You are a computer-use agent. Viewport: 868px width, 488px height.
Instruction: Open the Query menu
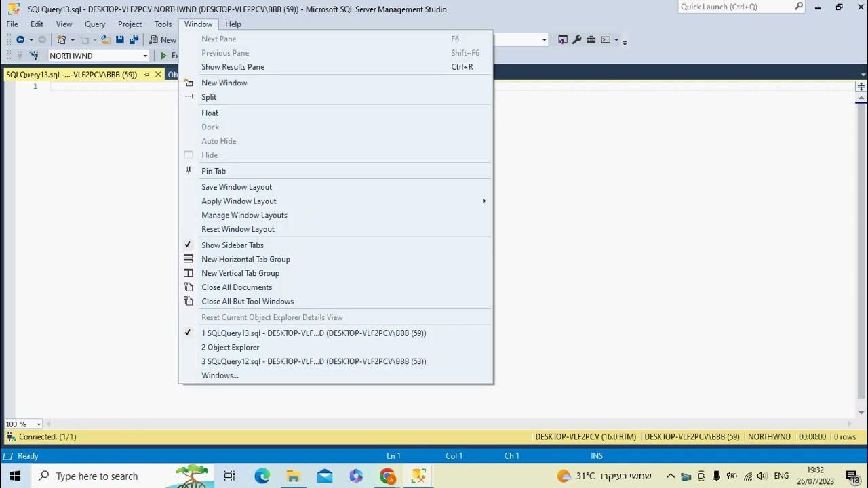click(x=95, y=24)
